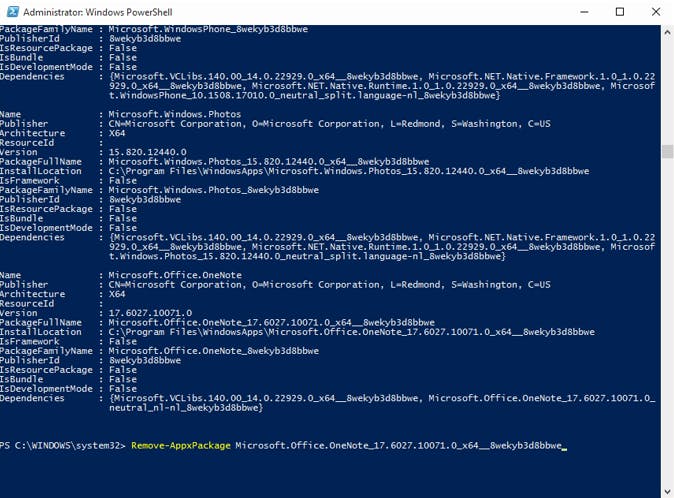Click the scrollbar down arrow

[667, 491]
